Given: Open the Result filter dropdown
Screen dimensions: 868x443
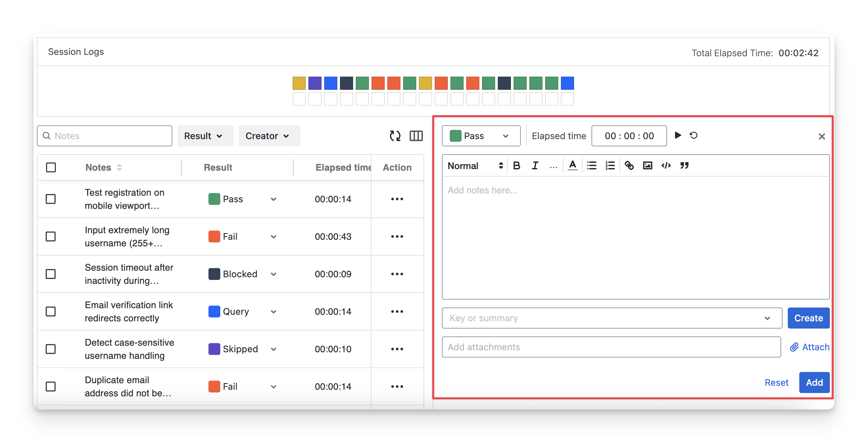Looking at the screenshot, I should click(205, 136).
